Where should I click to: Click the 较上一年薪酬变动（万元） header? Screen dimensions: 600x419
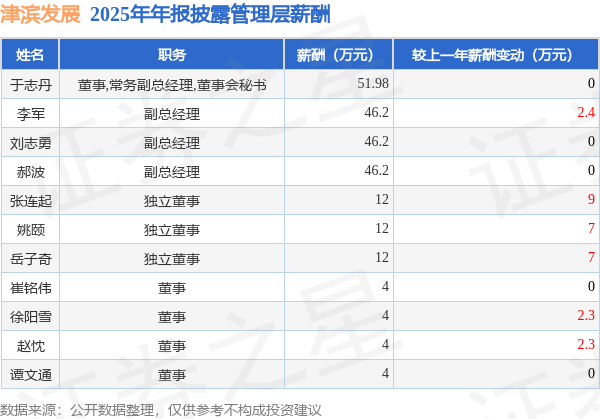point(496,55)
